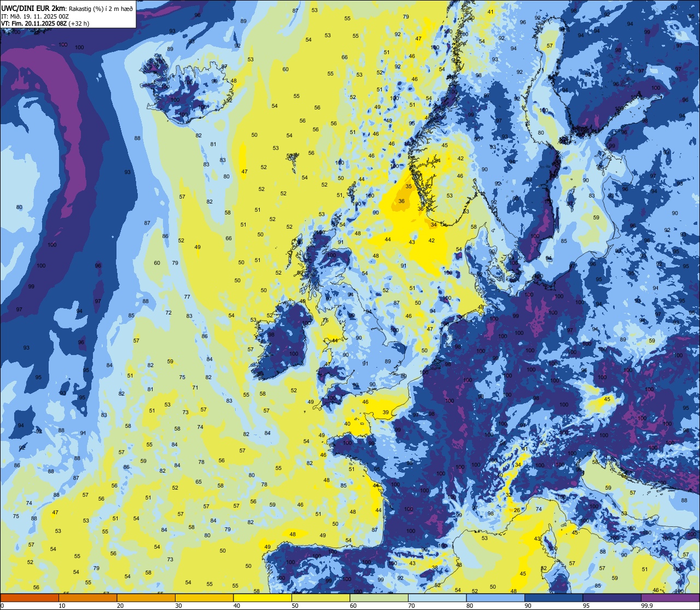Select the legend scale label 30
700x610 pixels.
(x=178, y=606)
